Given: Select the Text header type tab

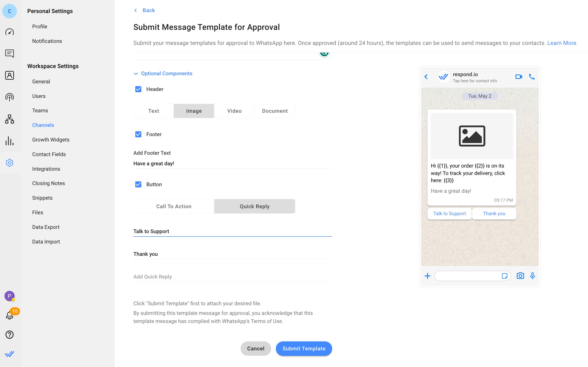Looking at the screenshot, I should tap(154, 111).
